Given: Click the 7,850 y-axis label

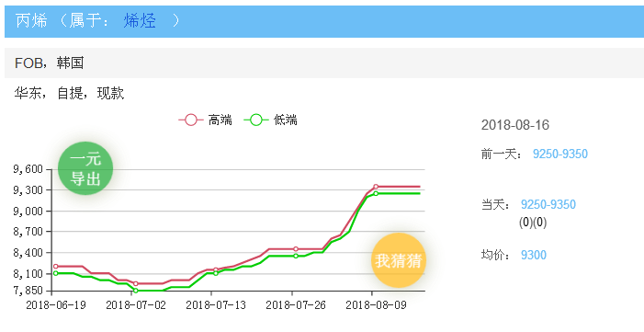Looking at the screenshot, I should (28, 291).
